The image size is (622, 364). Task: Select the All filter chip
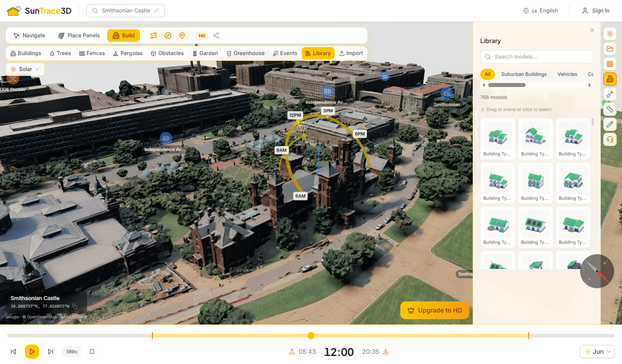487,74
